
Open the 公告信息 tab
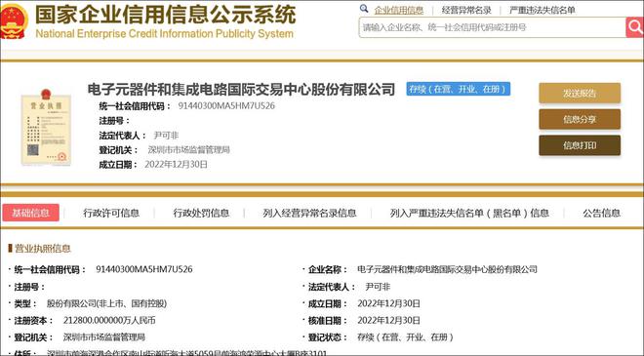click(x=601, y=213)
